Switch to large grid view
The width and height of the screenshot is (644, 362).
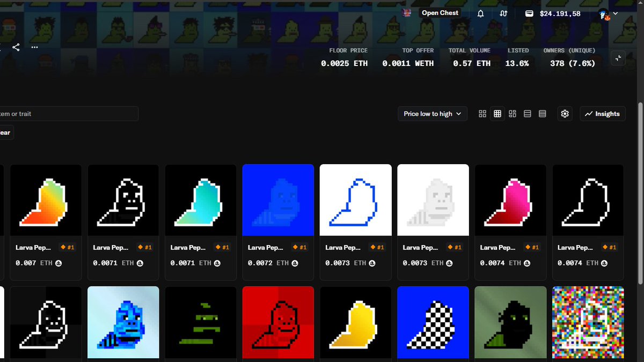[482, 114]
